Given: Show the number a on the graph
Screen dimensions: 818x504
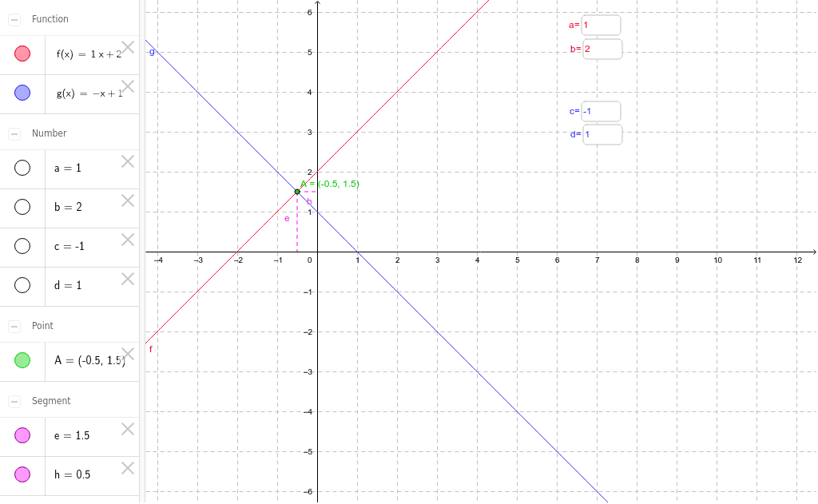Looking at the screenshot, I should click(22, 168).
